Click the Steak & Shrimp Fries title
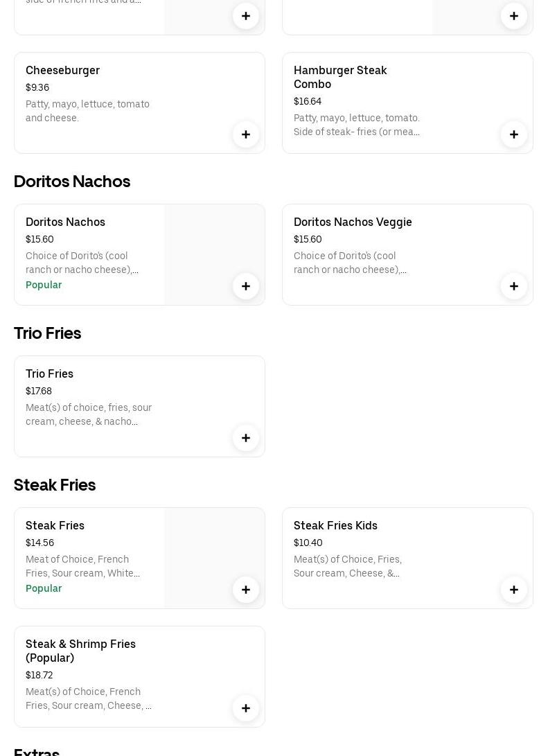The height and width of the screenshot is (756, 557). click(80, 651)
